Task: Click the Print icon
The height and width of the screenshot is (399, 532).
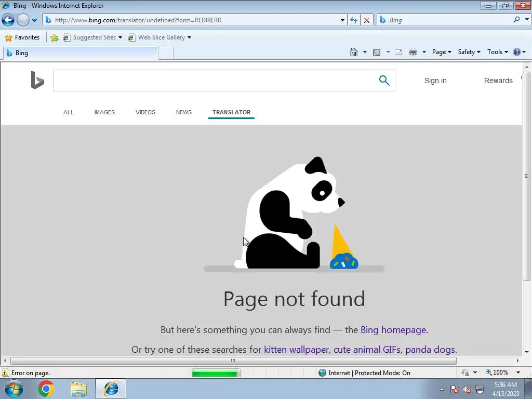Action: tap(413, 52)
